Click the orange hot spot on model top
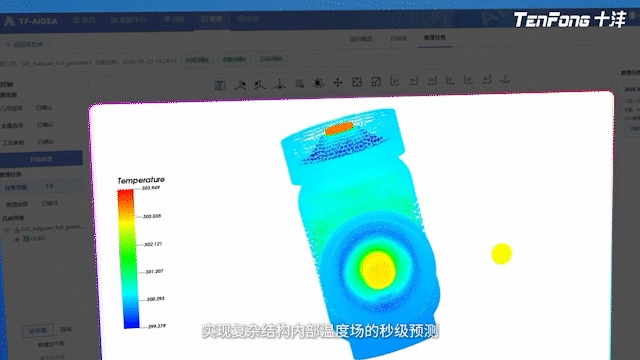 coord(339,129)
